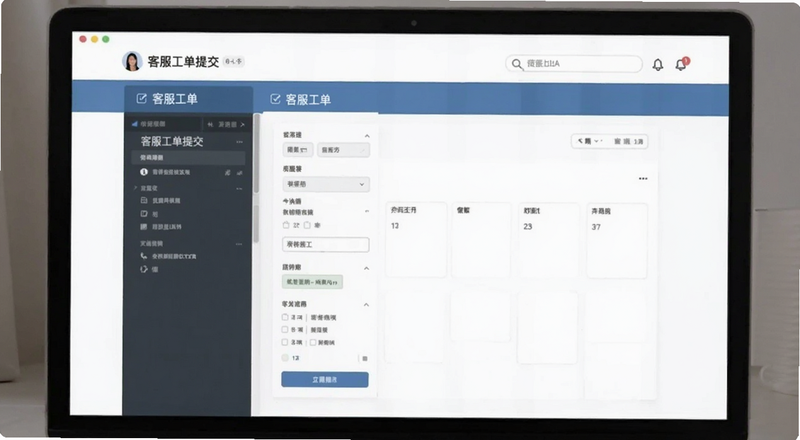Open the wide gray select dropdown in the form
Image resolution: width=800 pixels, height=440 pixels.
[x=326, y=184]
